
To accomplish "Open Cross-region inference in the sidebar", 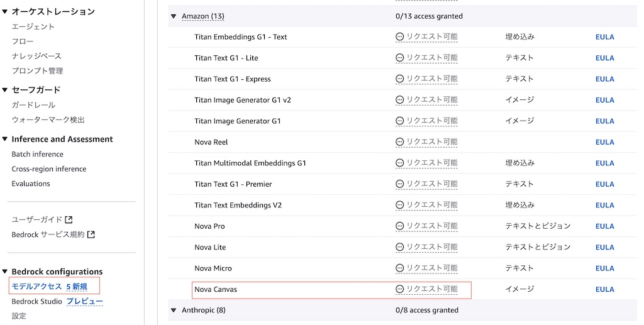I will (x=49, y=168).
